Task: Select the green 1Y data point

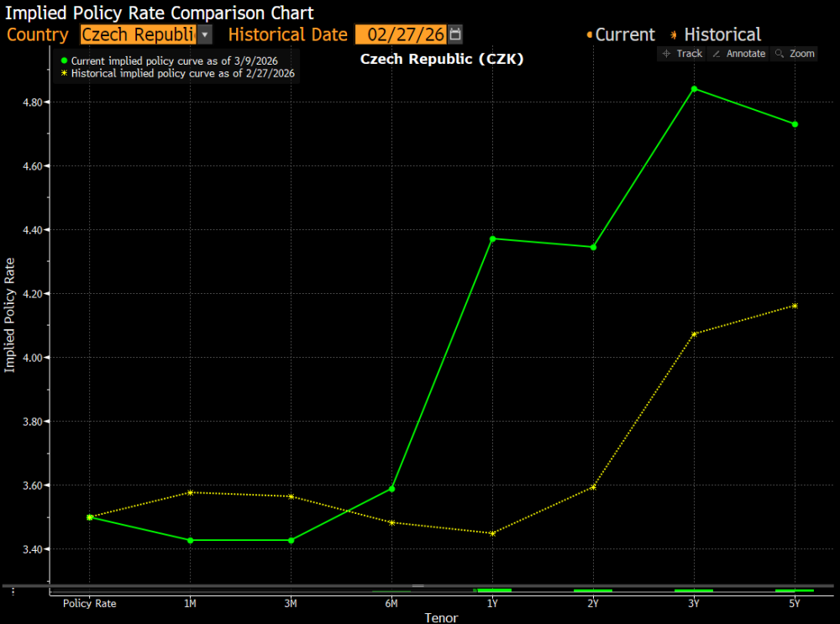Action: [x=492, y=239]
